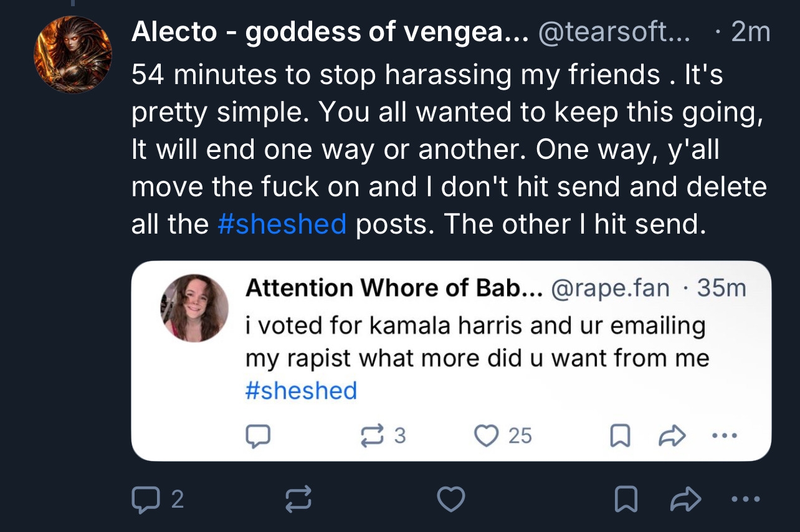Share the quoted post
This screenshot has width=800, height=532.
(x=672, y=436)
